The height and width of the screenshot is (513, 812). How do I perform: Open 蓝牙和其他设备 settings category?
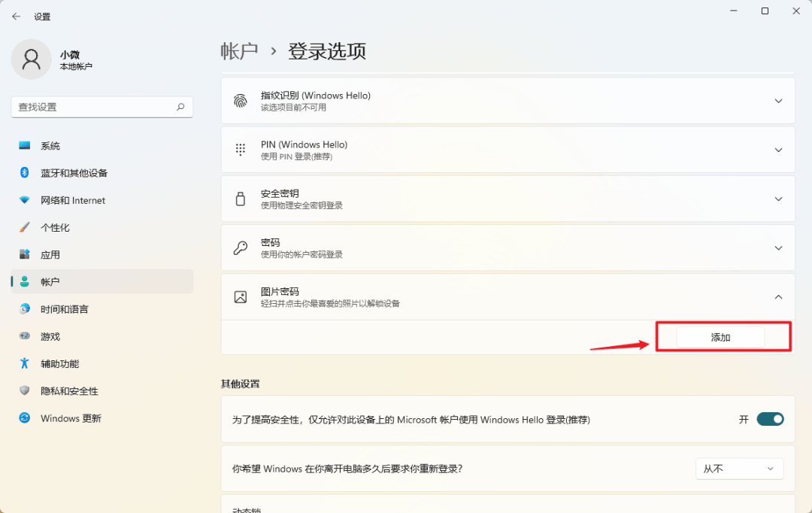[x=102, y=172]
